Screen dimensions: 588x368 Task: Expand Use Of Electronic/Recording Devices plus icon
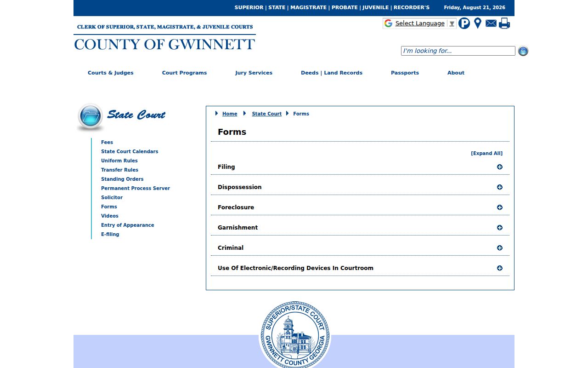coord(500,268)
